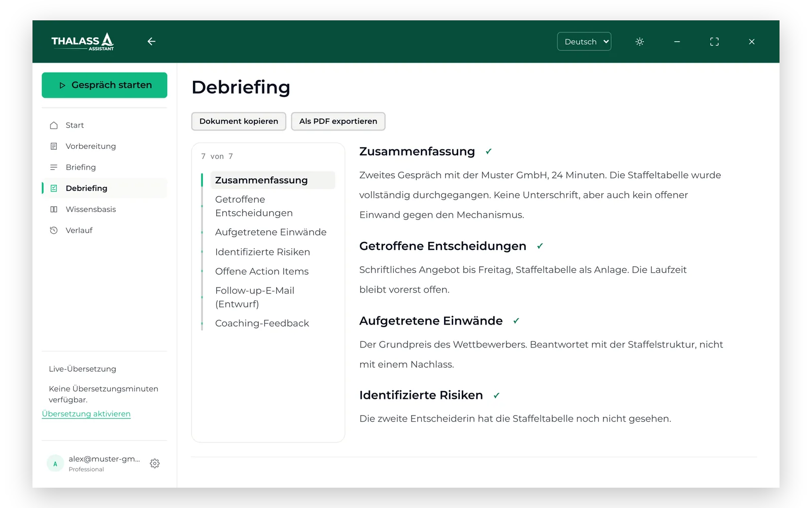The width and height of the screenshot is (812, 508).
Task: Close the assistant window
Action: [x=752, y=42]
